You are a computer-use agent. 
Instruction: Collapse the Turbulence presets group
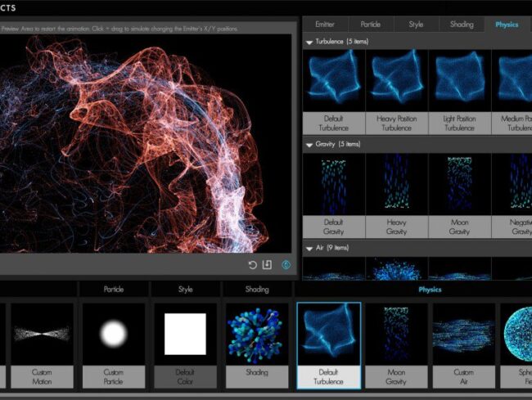309,42
